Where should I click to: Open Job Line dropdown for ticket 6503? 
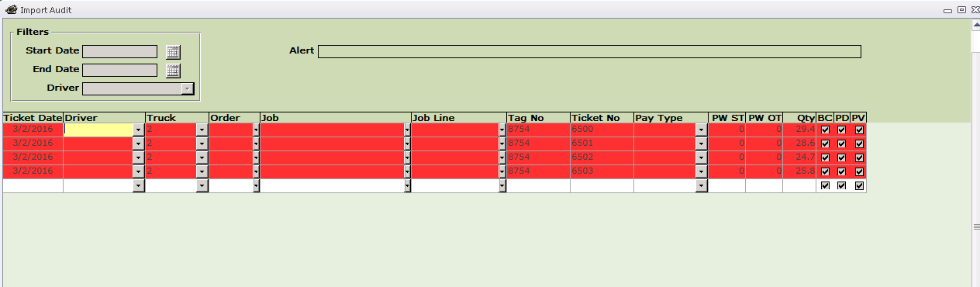tap(502, 172)
